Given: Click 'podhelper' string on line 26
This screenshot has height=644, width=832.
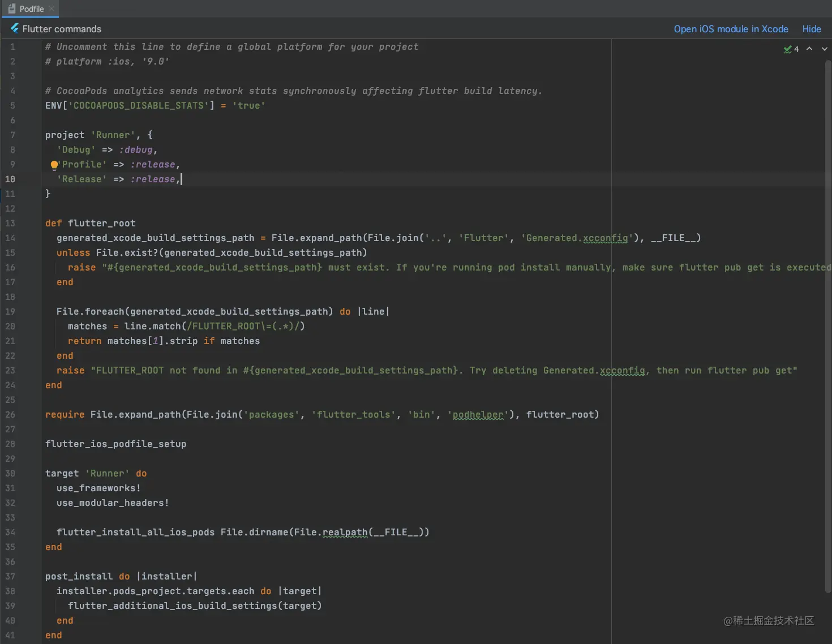Looking at the screenshot, I should tap(478, 414).
